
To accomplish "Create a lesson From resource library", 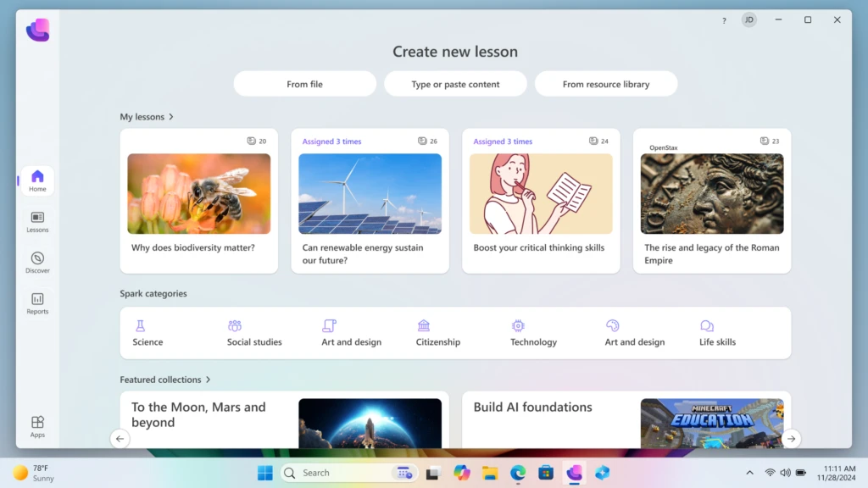I will (x=606, y=83).
